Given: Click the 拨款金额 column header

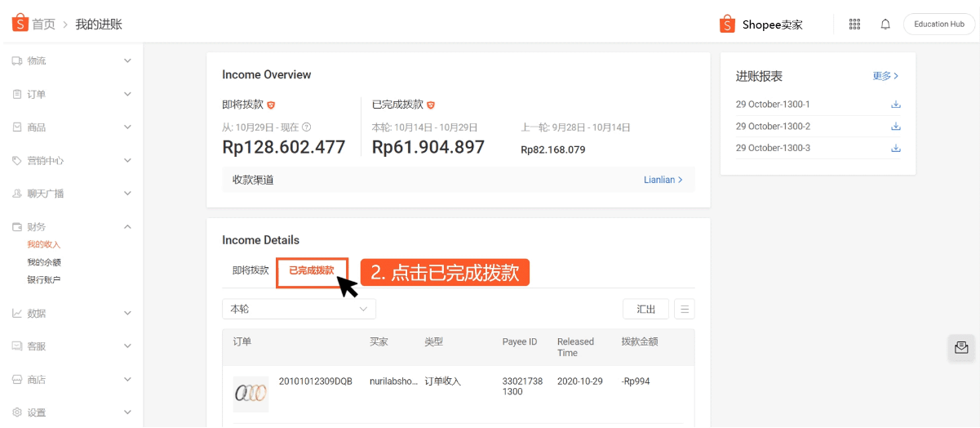Looking at the screenshot, I should point(640,341).
